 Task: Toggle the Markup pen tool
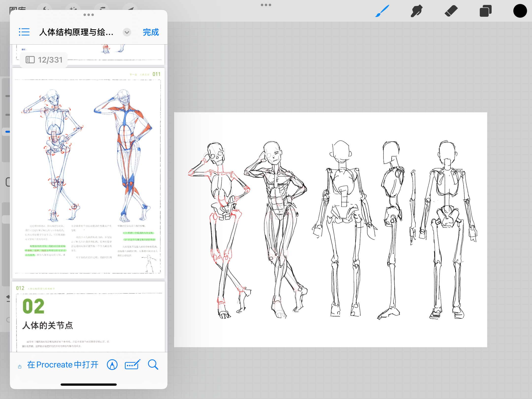pos(112,365)
